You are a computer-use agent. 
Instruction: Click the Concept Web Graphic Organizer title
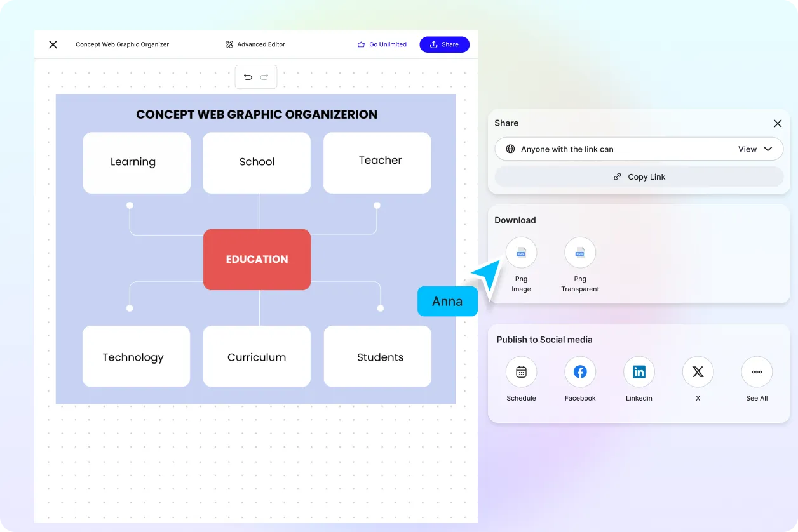122,44
